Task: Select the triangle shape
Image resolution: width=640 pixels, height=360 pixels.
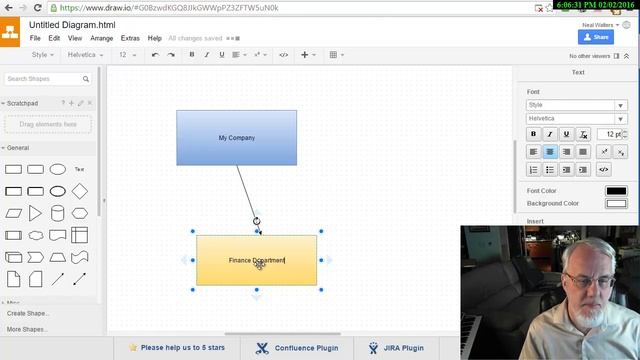Action: (x=36, y=213)
